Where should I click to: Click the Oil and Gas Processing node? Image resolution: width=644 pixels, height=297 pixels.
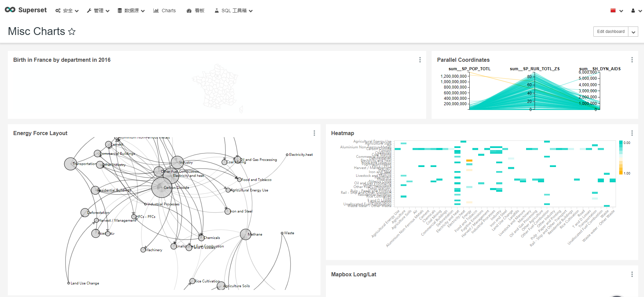238,159
